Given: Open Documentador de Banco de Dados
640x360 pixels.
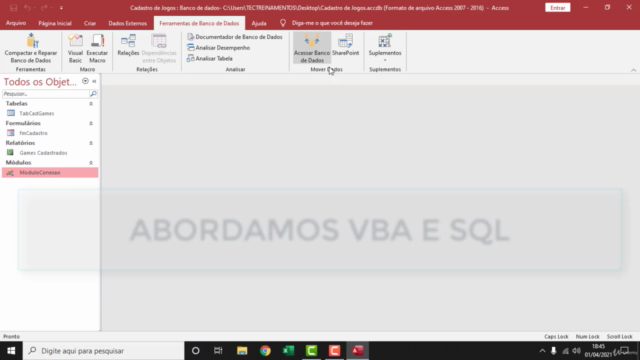Looking at the screenshot, I should coord(235,37).
